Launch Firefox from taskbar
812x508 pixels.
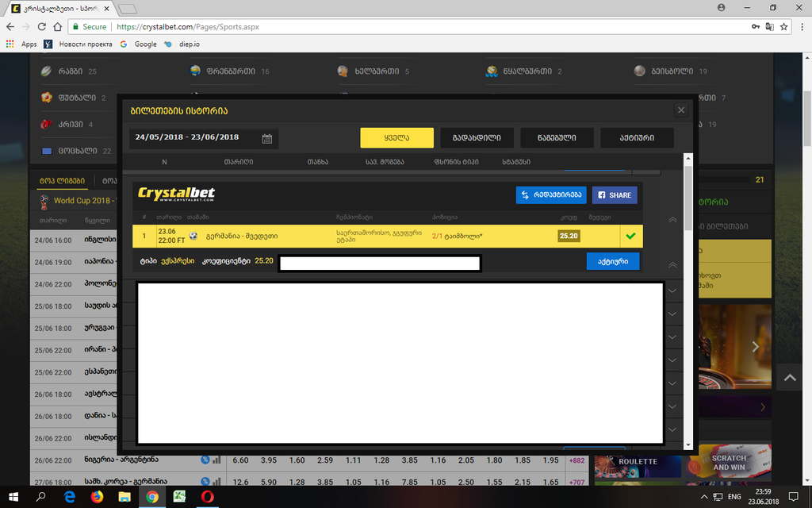coord(97,497)
